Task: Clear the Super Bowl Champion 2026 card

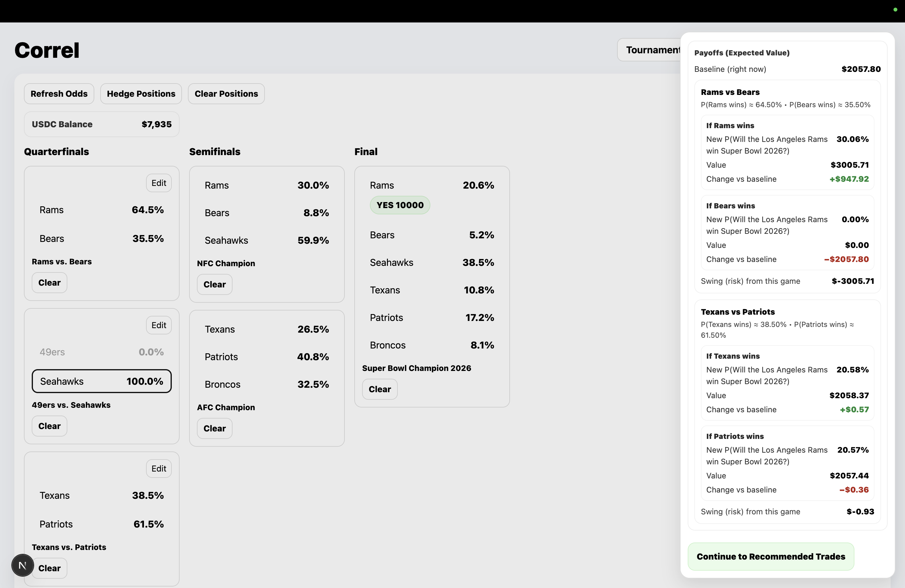Action: 379,390
